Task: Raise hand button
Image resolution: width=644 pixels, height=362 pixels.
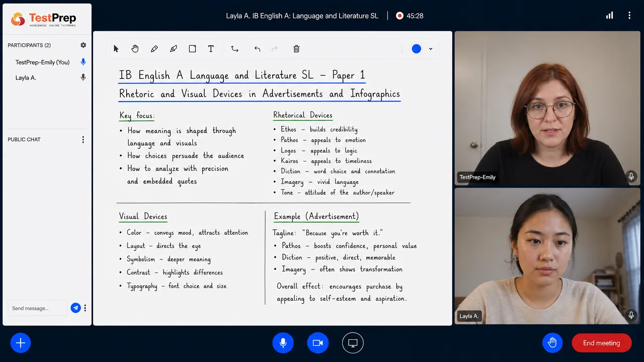Action: tap(552, 343)
